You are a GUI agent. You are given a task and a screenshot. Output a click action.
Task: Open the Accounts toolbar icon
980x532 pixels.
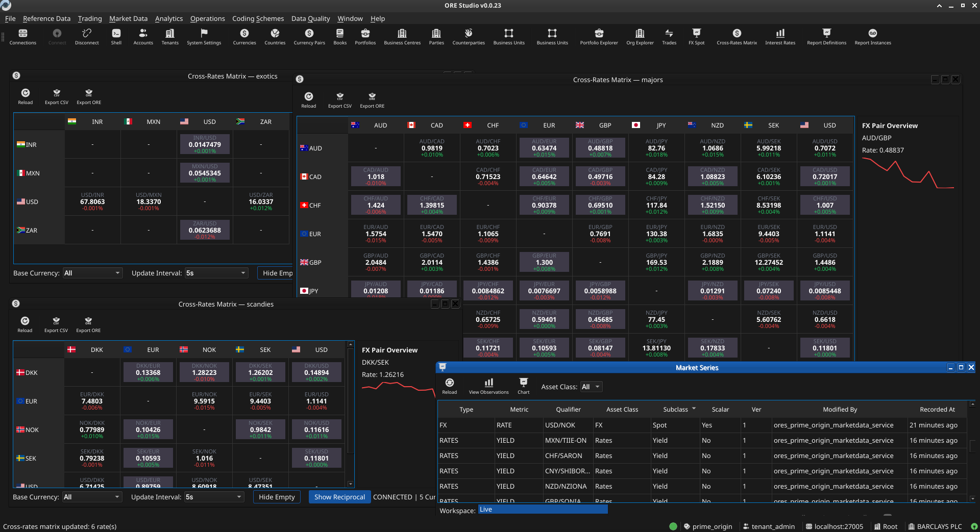(x=143, y=37)
